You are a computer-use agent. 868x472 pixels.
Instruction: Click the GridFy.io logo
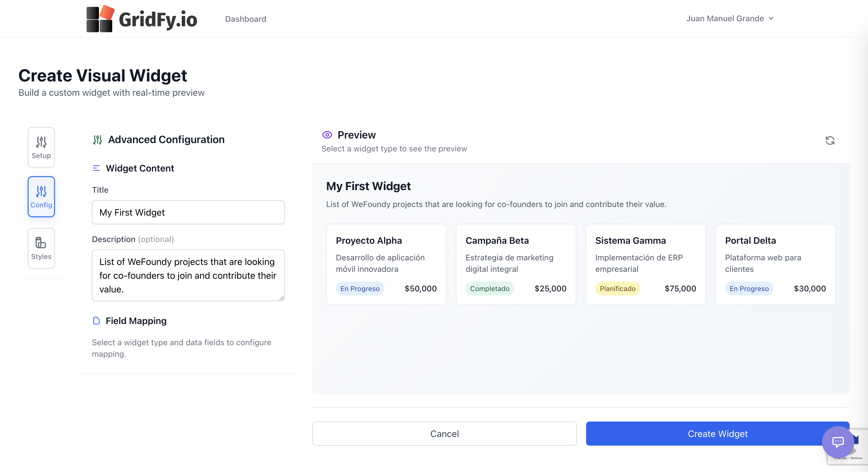[x=142, y=19]
